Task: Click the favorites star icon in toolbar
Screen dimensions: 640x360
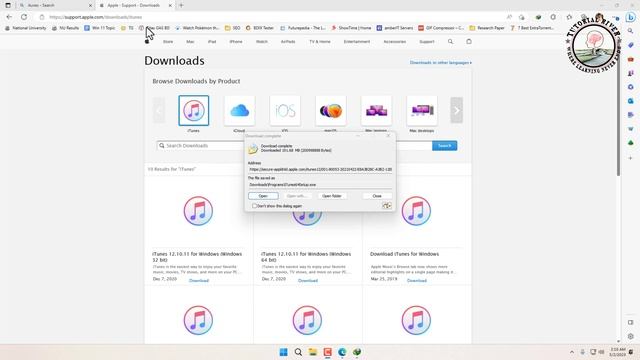Action: tap(569, 17)
